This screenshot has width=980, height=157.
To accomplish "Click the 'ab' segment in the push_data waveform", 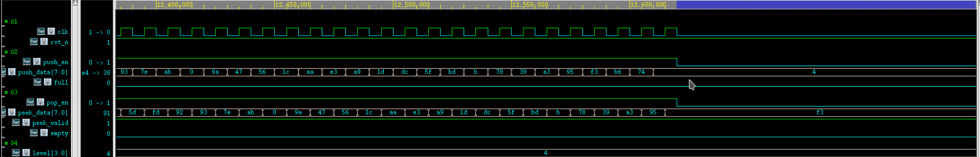I will click(x=168, y=72).
